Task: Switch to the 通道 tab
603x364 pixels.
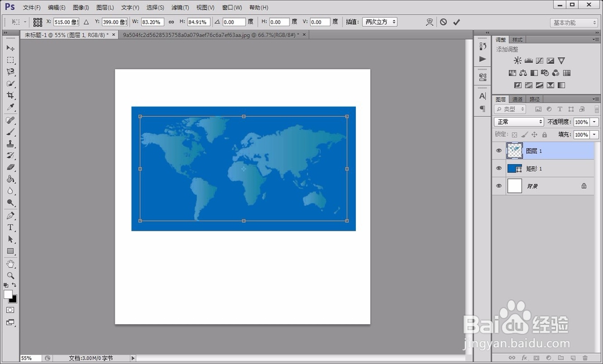Action: coord(517,99)
